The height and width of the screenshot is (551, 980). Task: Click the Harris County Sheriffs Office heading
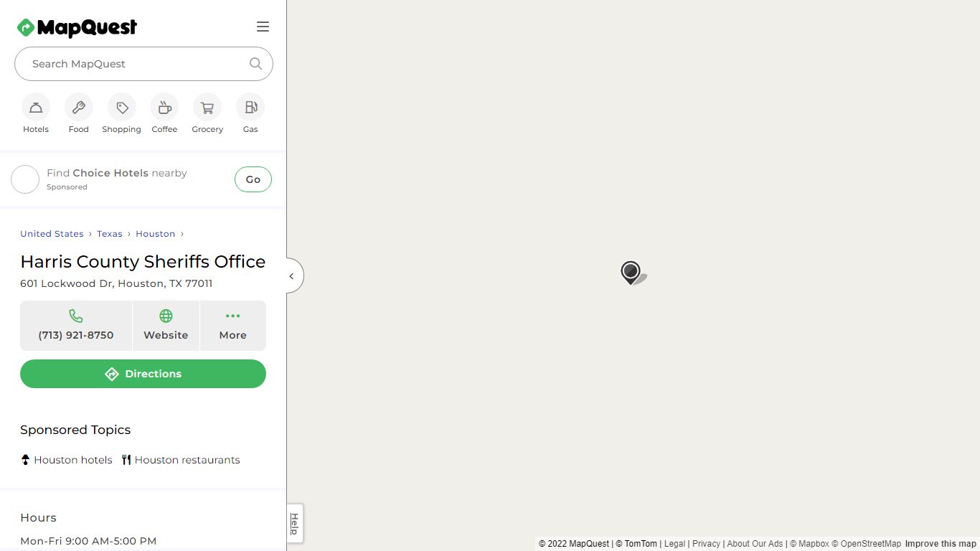143,261
